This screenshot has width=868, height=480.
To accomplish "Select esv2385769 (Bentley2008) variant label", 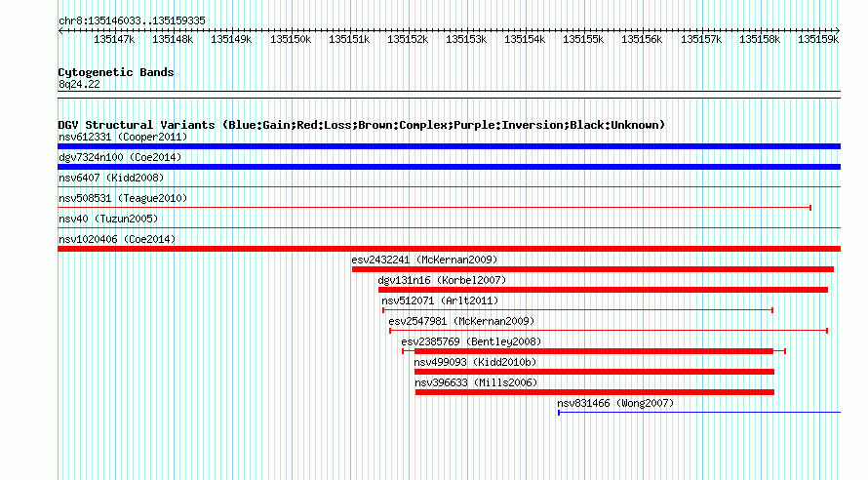I will coord(472,341).
